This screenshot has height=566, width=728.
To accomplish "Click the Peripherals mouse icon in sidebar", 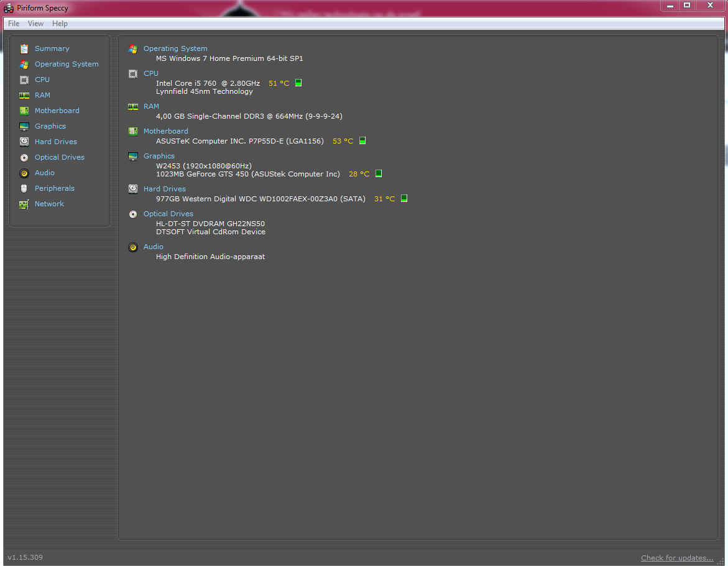I will tap(24, 188).
